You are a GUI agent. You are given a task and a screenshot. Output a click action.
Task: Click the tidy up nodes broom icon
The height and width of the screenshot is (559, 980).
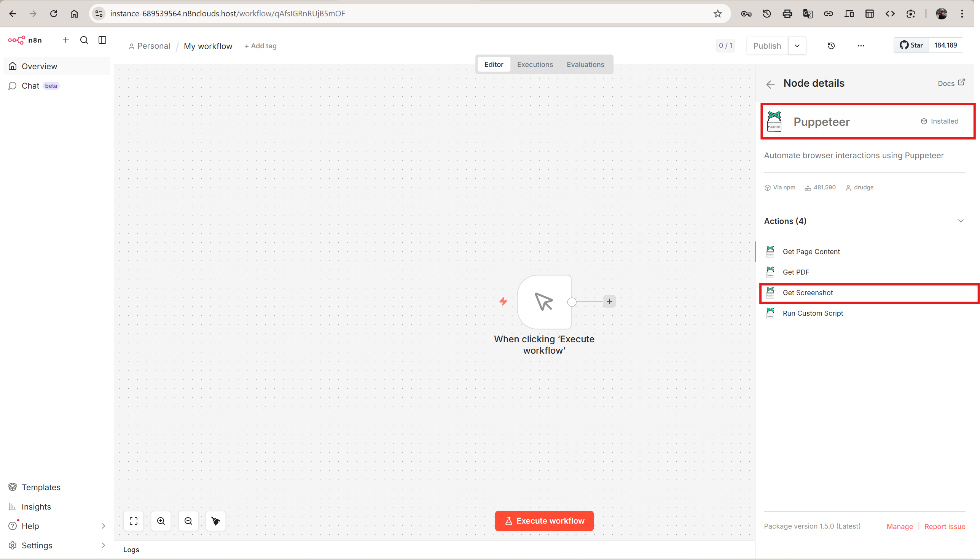click(215, 521)
